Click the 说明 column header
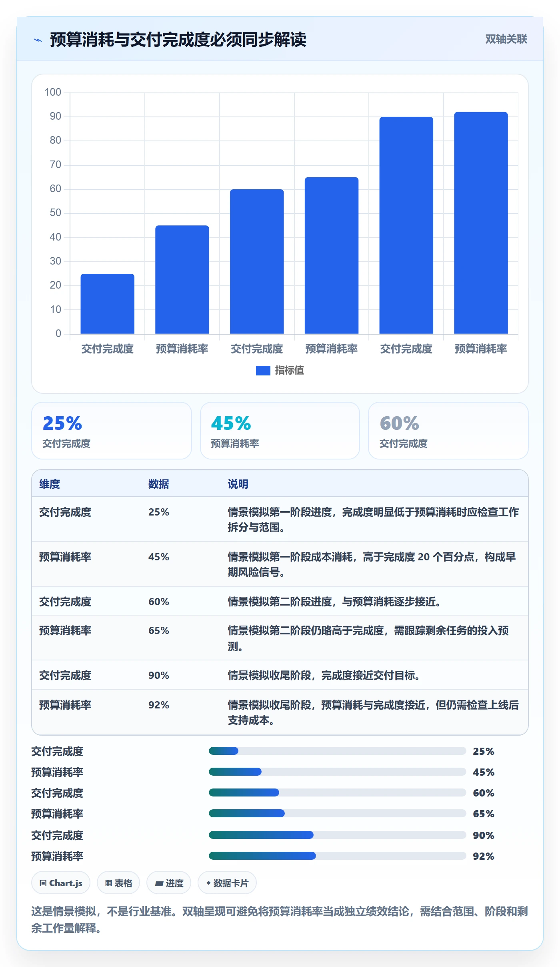560x967 pixels. [x=238, y=484]
